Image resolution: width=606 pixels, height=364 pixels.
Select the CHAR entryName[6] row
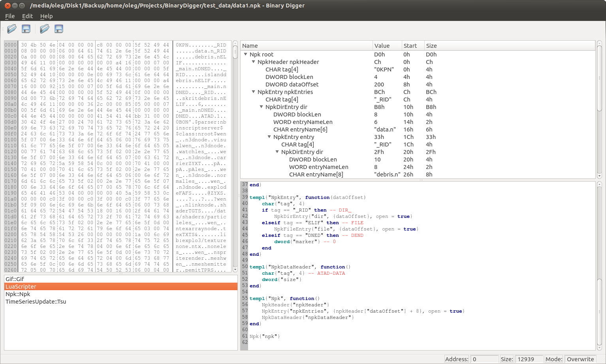pyautogui.click(x=418, y=129)
